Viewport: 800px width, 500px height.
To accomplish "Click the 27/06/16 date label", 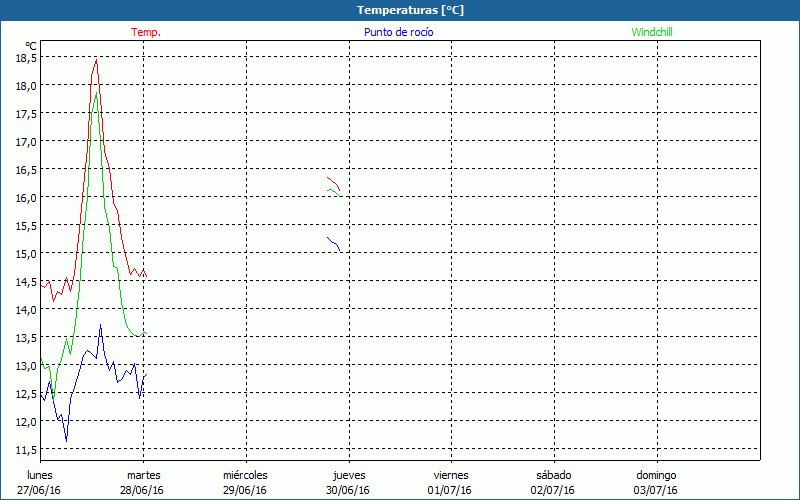I will click(x=39, y=490).
